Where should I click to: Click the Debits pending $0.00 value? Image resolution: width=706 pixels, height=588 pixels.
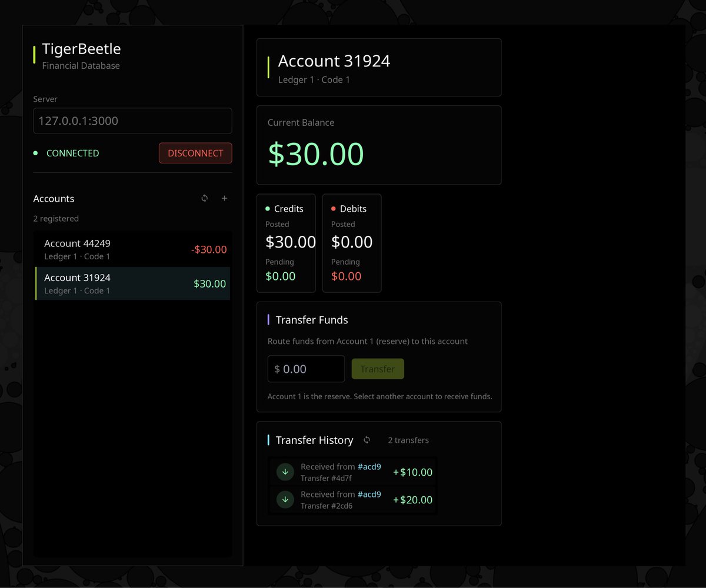click(x=347, y=276)
